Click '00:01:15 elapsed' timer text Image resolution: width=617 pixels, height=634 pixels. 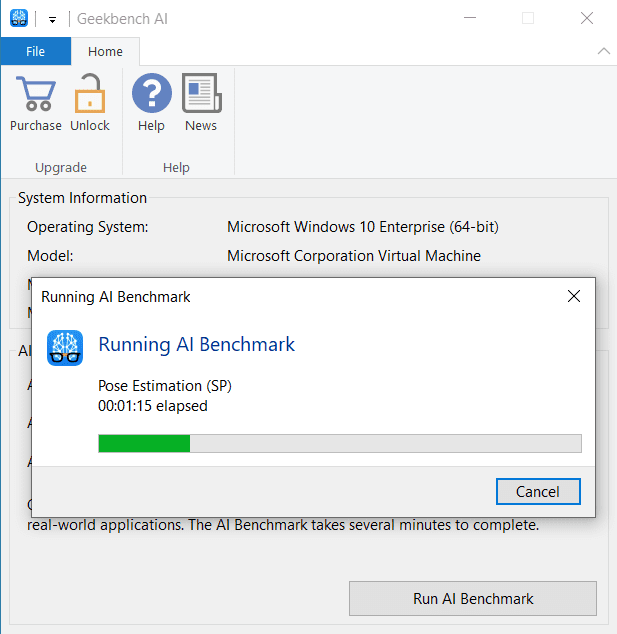153,406
